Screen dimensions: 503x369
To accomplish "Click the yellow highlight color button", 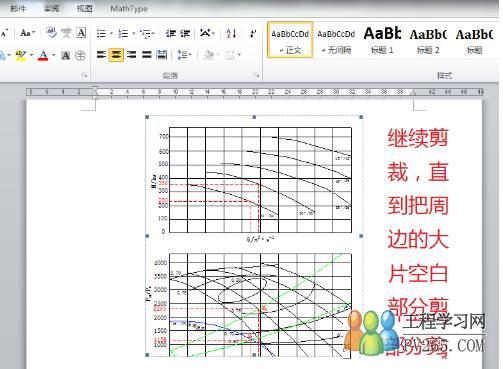I will click(x=21, y=55).
